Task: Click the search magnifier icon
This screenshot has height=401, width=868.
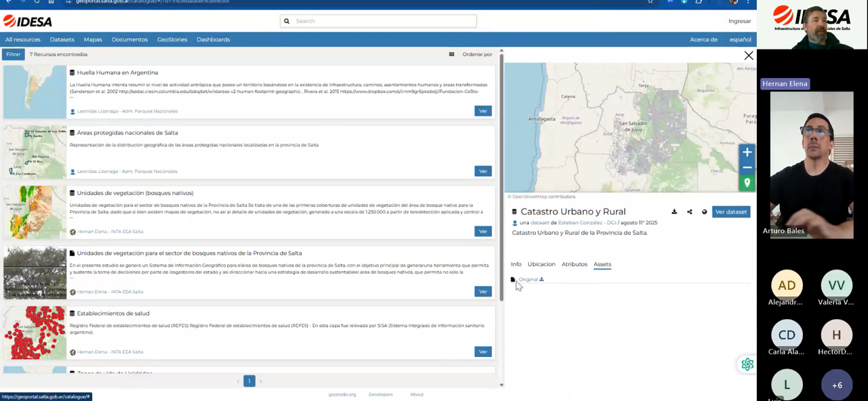Action: coord(287,21)
